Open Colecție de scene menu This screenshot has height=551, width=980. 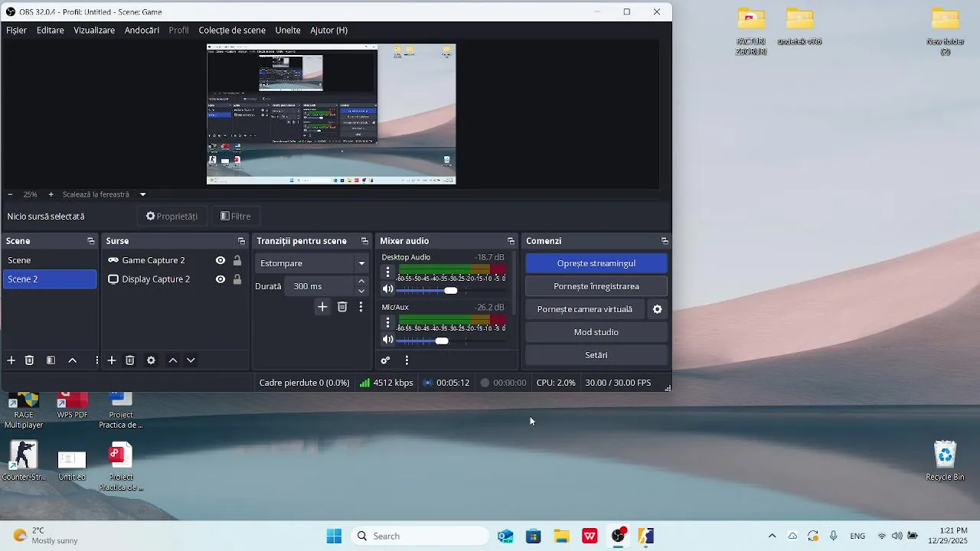tap(232, 31)
